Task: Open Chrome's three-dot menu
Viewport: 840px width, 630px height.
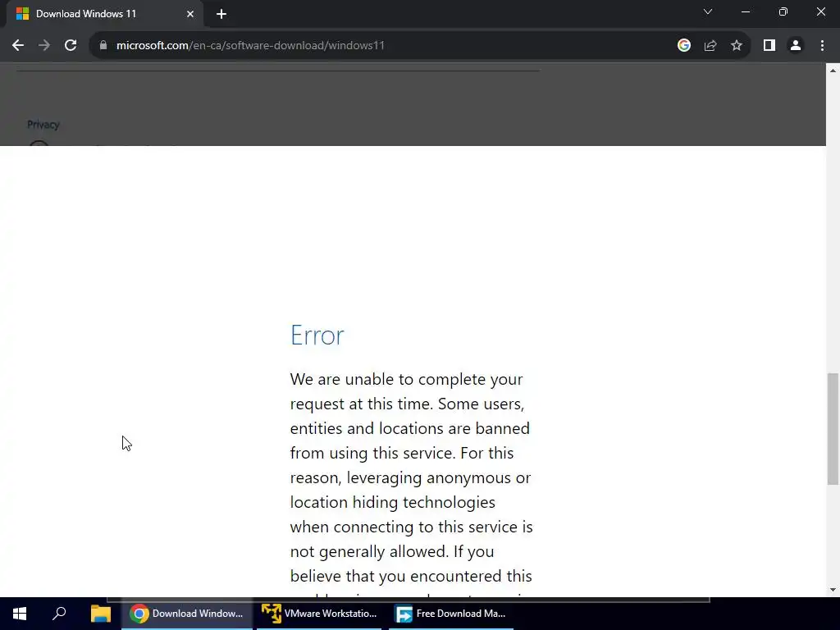Action: pyautogui.click(x=822, y=46)
